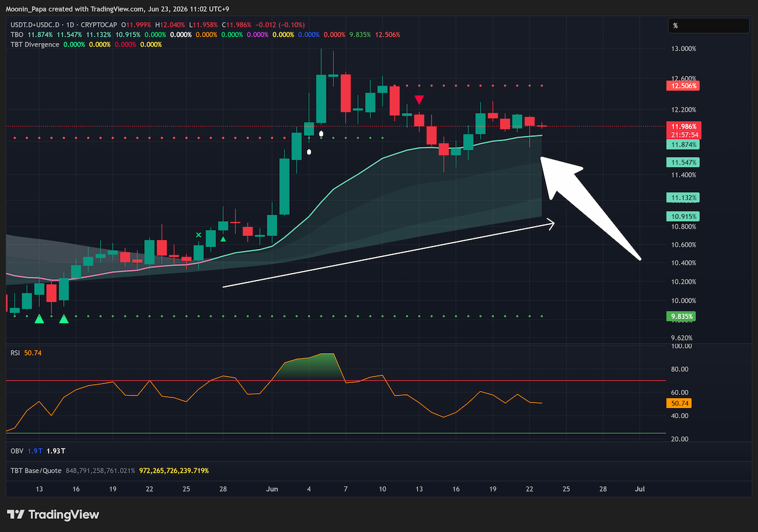
Task: Select the thin white trend line arrow
Action: pos(389,254)
